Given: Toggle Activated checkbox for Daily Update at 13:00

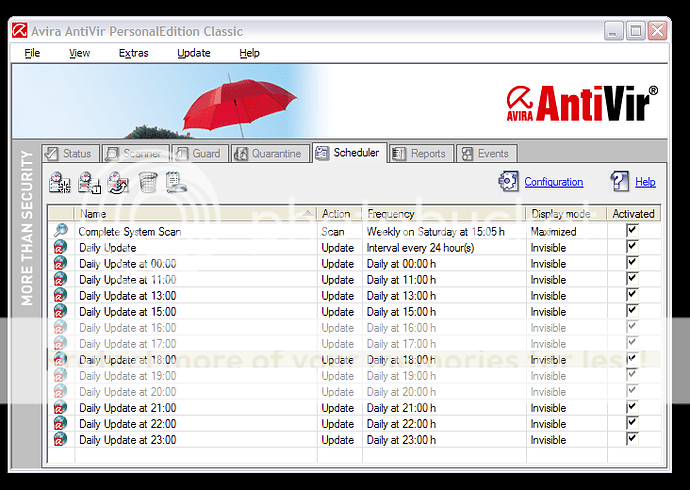Looking at the screenshot, I should pyautogui.click(x=631, y=295).
